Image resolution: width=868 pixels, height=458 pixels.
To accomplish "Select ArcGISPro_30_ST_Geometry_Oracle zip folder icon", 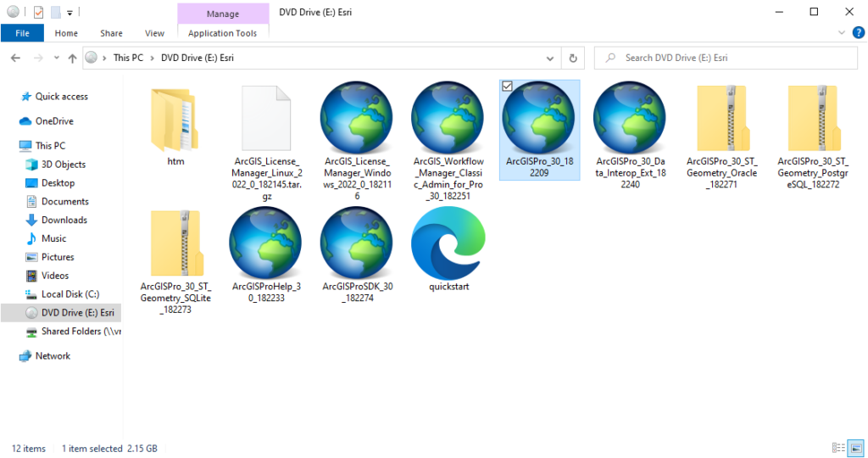I will pos(722,118).
